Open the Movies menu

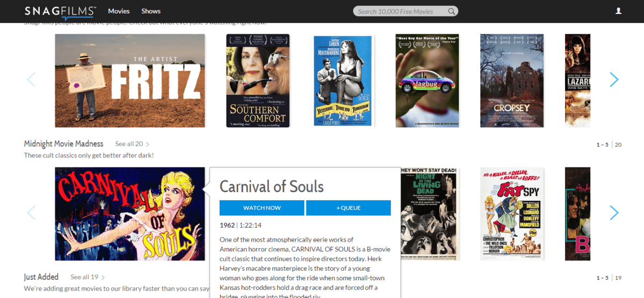[119, 11]
